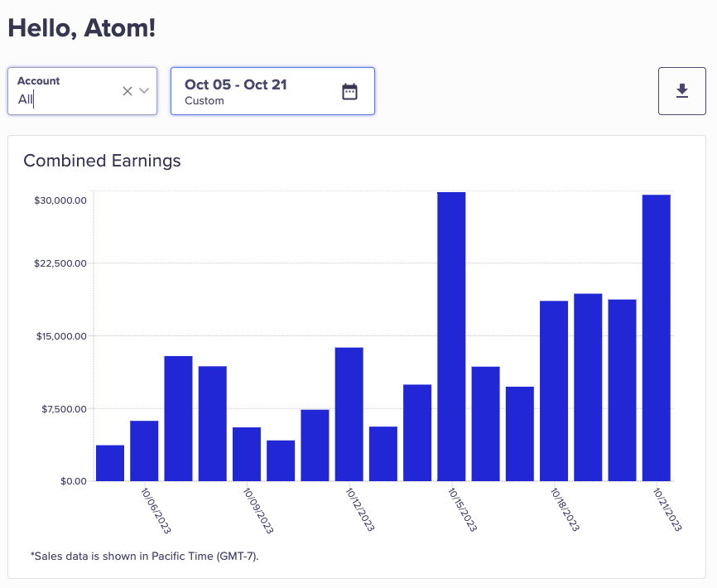
Task: Open the calendar date picker icon
Action: click(x=349, y=91)
